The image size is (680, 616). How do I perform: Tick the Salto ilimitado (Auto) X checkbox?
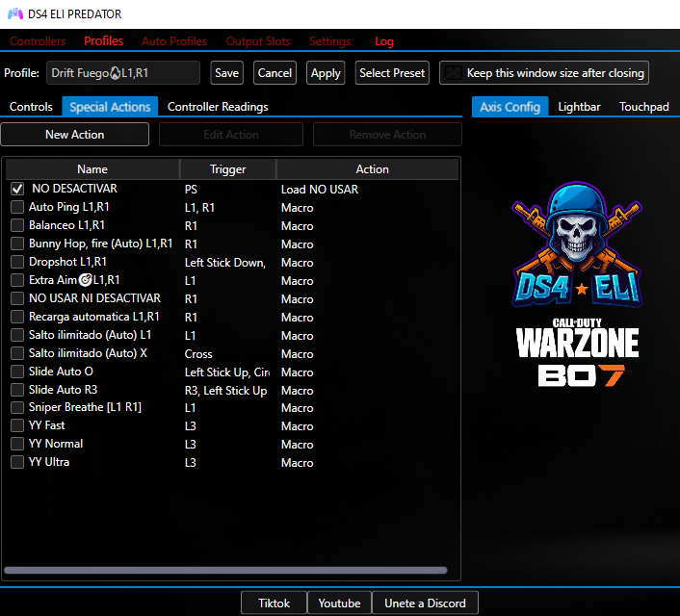17,353
